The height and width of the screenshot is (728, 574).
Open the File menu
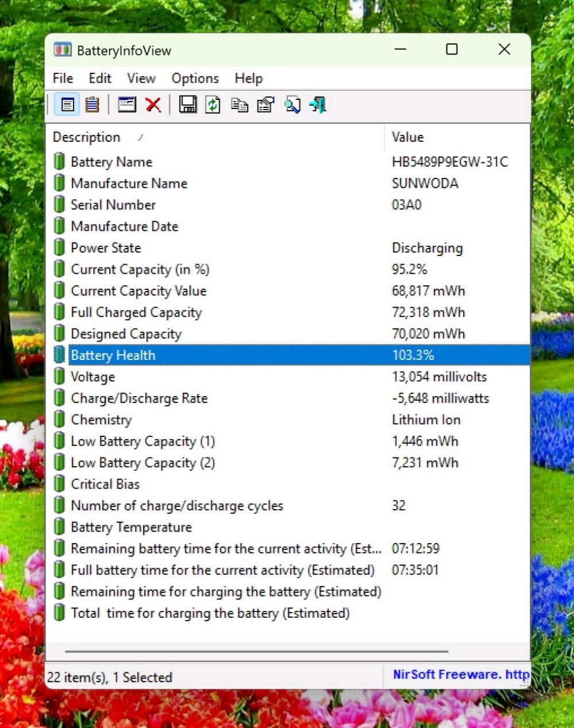[x=63, y=78]
